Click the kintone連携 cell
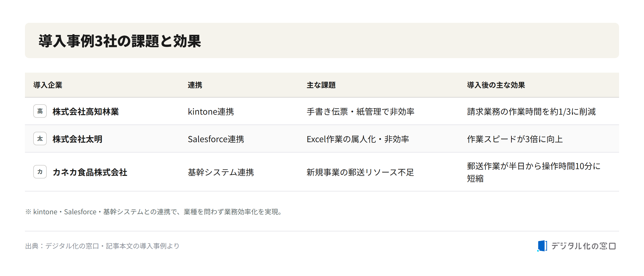 (x=211, y=112)
